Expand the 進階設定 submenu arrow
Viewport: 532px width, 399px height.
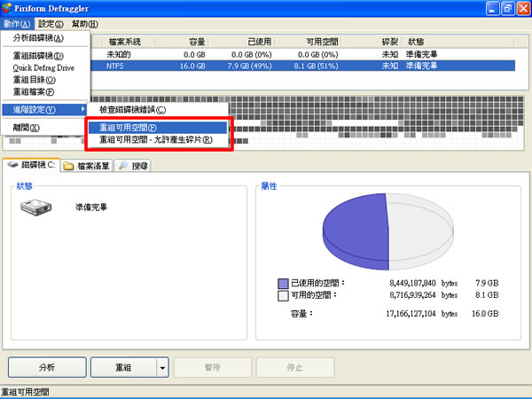[x=82, y=109]
